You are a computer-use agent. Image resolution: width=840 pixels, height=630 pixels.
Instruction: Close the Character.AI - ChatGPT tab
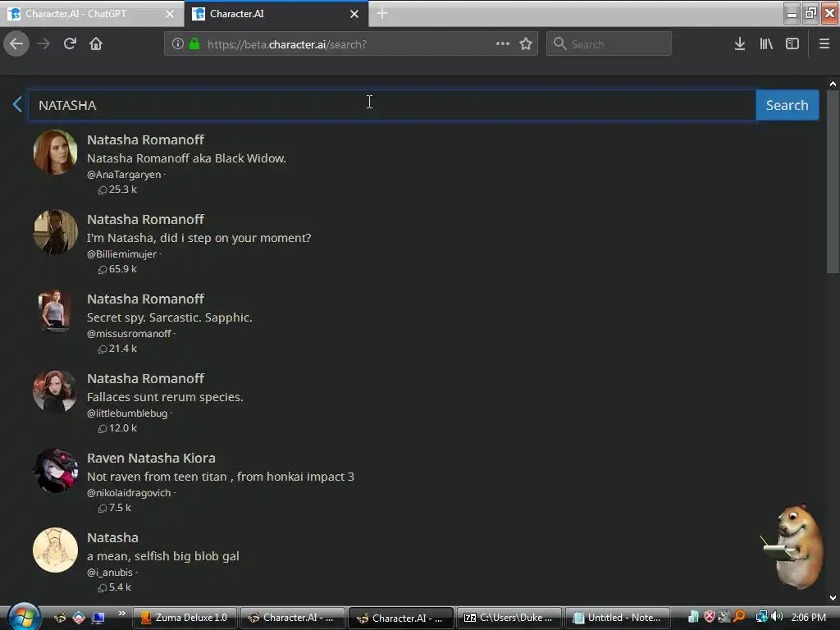169,14
